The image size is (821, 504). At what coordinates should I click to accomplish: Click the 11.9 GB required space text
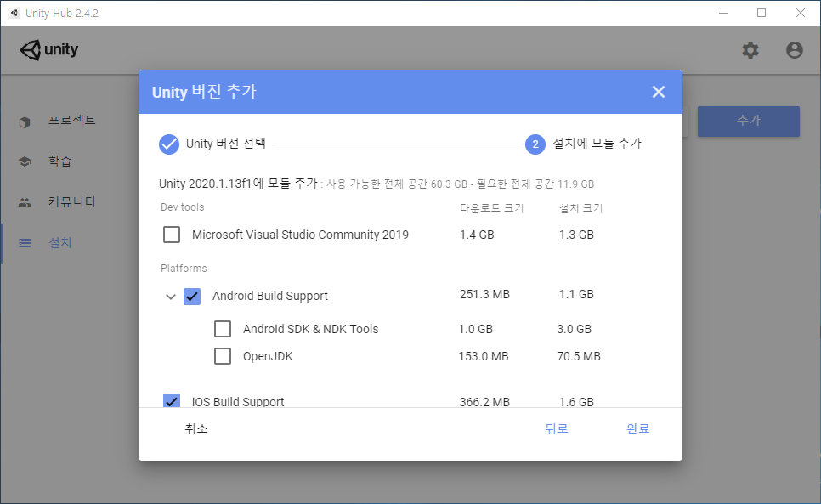[575, 184]
